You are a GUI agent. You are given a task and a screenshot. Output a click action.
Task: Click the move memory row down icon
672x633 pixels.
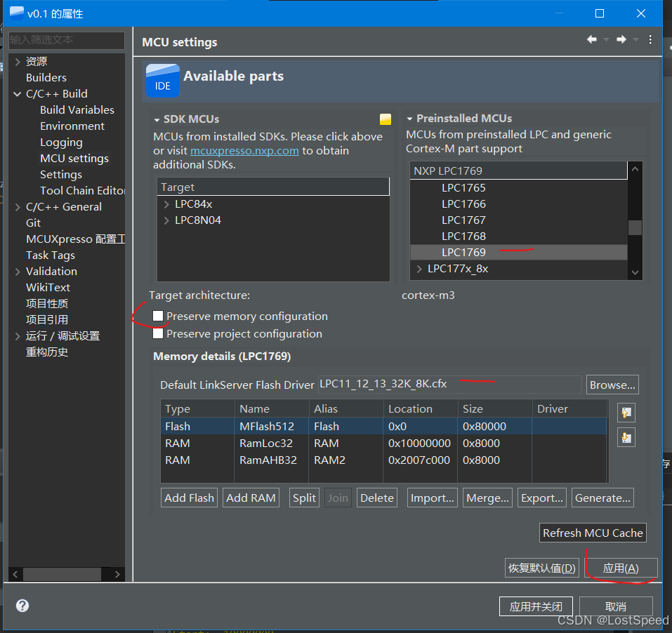[626, 437]
